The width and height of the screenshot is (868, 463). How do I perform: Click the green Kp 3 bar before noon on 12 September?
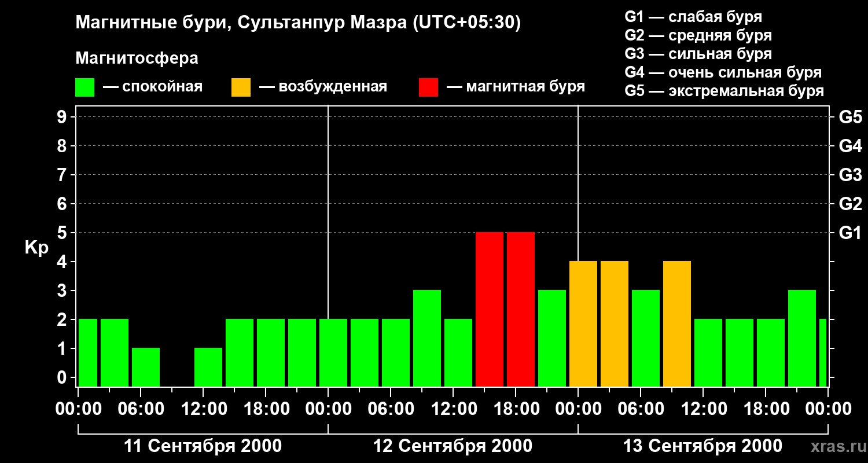pos(427,338)
